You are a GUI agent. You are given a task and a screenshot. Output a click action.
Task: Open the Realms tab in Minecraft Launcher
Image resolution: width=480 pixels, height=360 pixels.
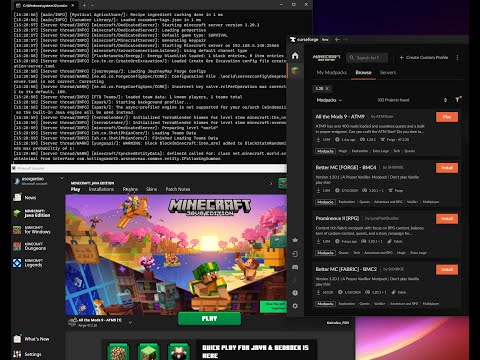click(x=130, y=189)
